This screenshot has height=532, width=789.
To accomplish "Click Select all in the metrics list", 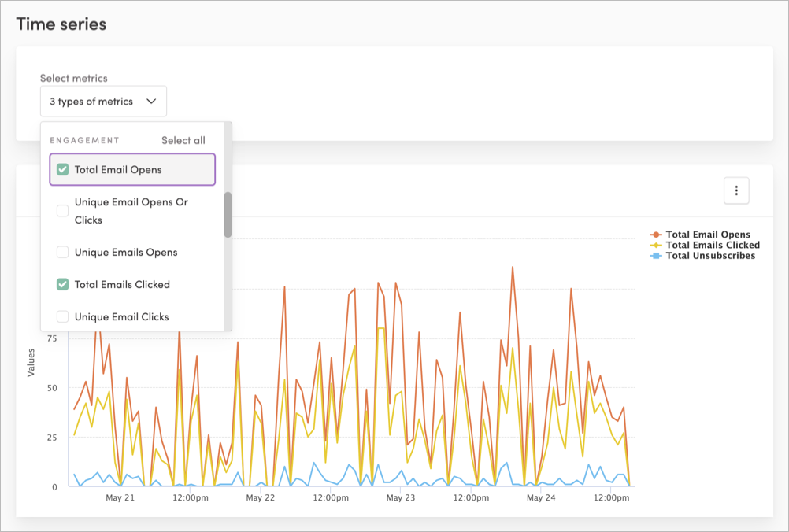I will [182, 140].
